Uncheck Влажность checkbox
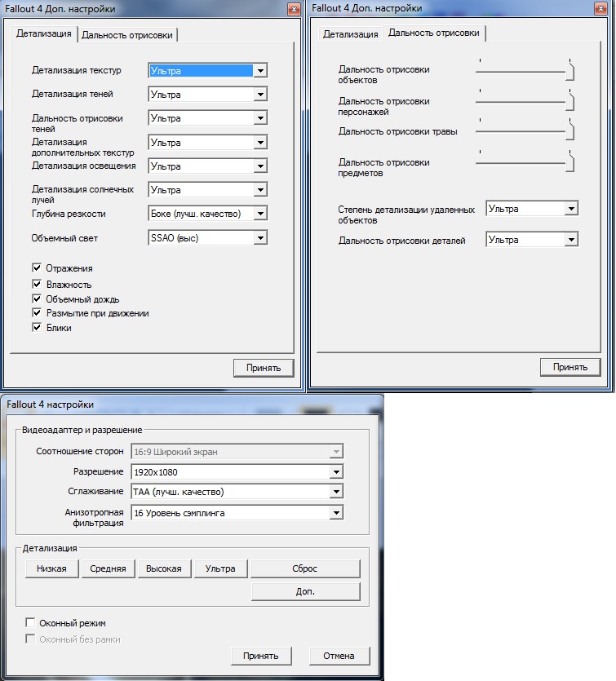Screen dimensions: 616x681 pos(37,284)
